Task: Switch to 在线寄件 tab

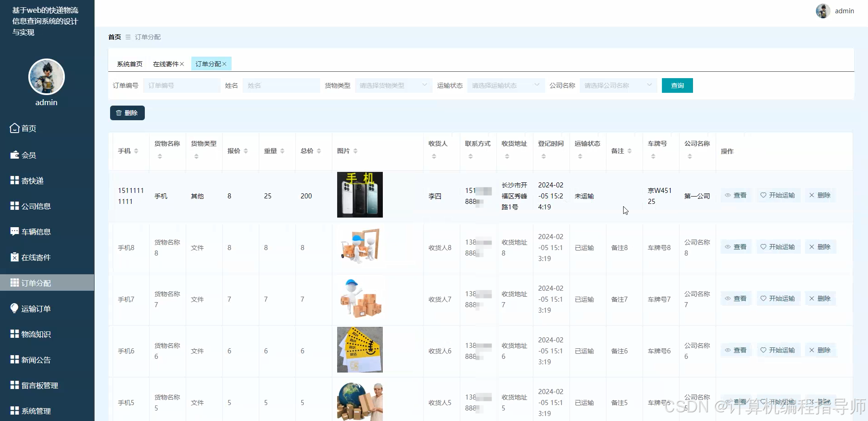Action: click(x=166, y=64)
